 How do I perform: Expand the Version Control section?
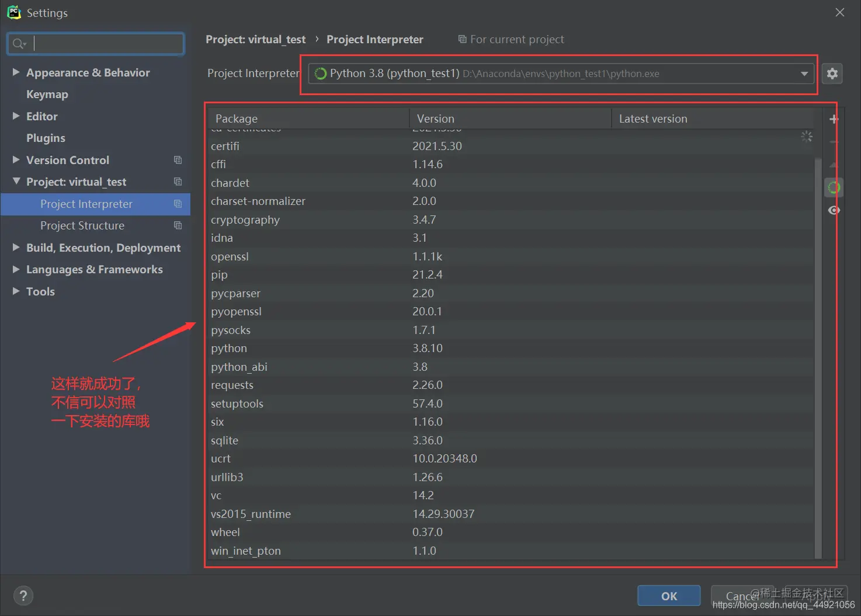coord(16,160)
